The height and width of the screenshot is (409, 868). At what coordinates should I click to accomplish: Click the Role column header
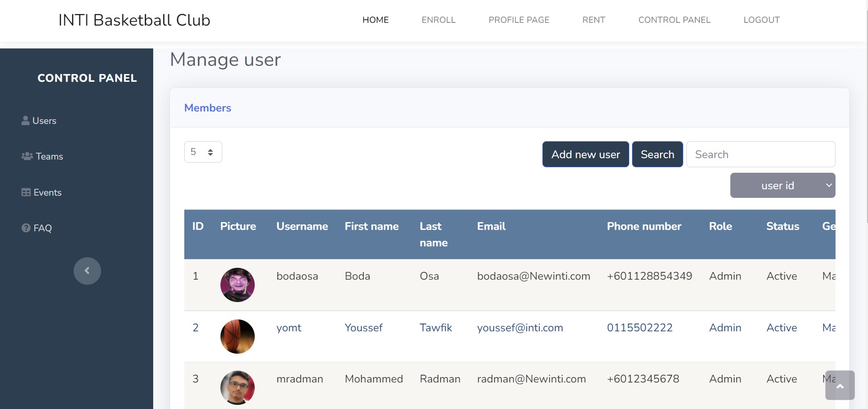[x=720, y=226]
